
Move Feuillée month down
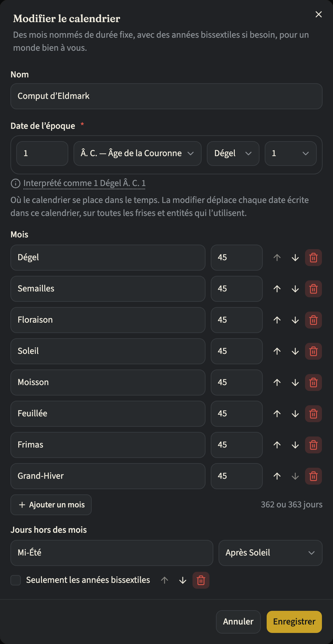295,414
